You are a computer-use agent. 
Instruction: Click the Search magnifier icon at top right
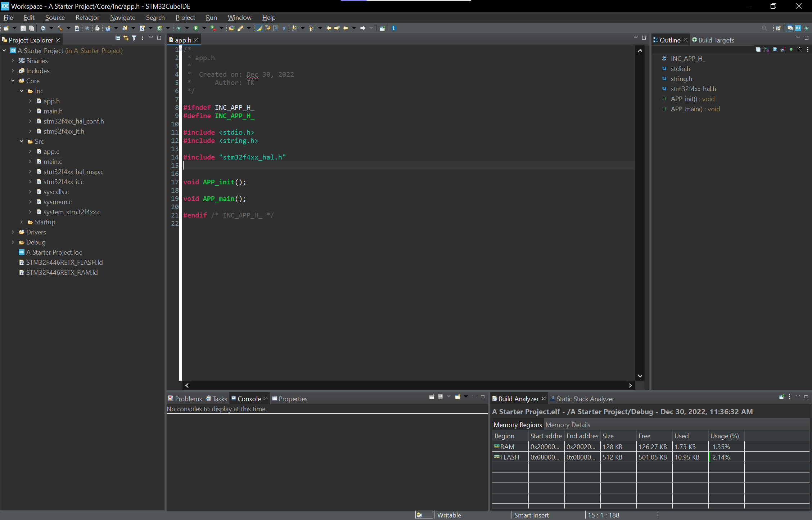click(764, 28)
